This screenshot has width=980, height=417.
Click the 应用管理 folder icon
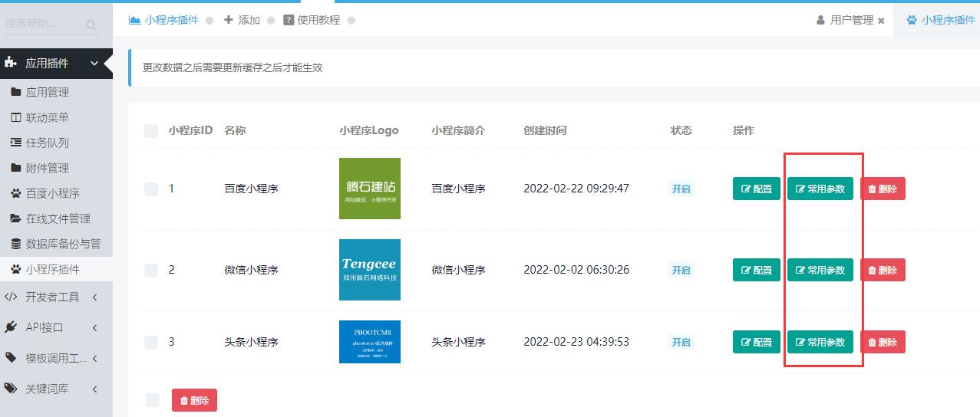coord(15,92)
